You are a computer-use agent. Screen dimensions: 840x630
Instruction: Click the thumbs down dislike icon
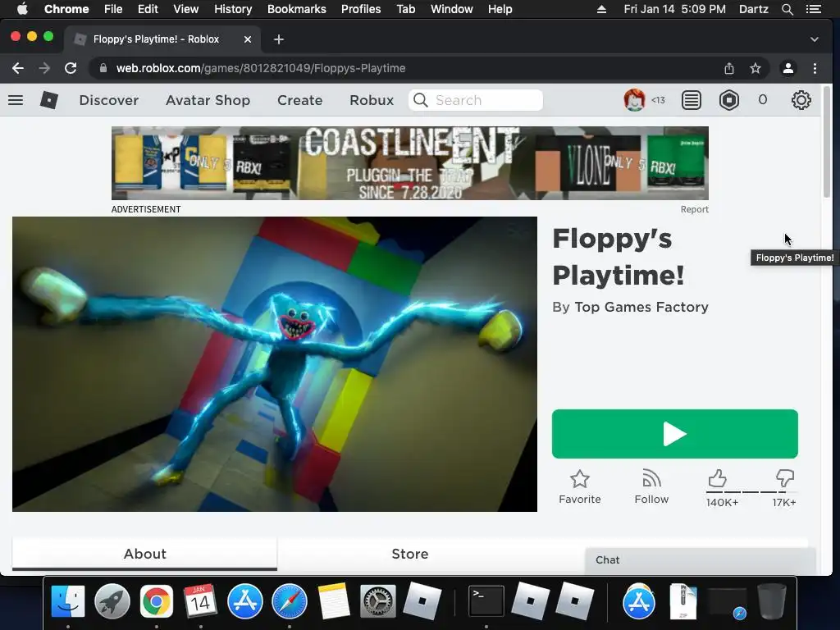(785, 478)
